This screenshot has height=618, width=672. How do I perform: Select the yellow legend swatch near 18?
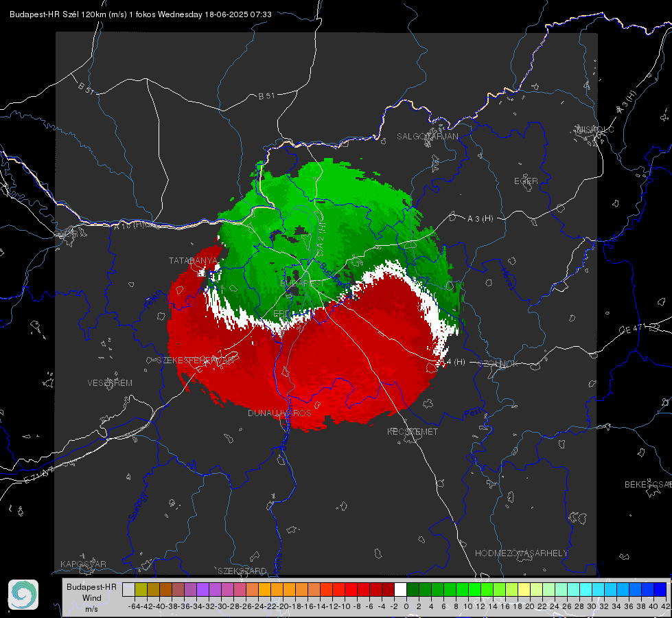coord(524,590)
